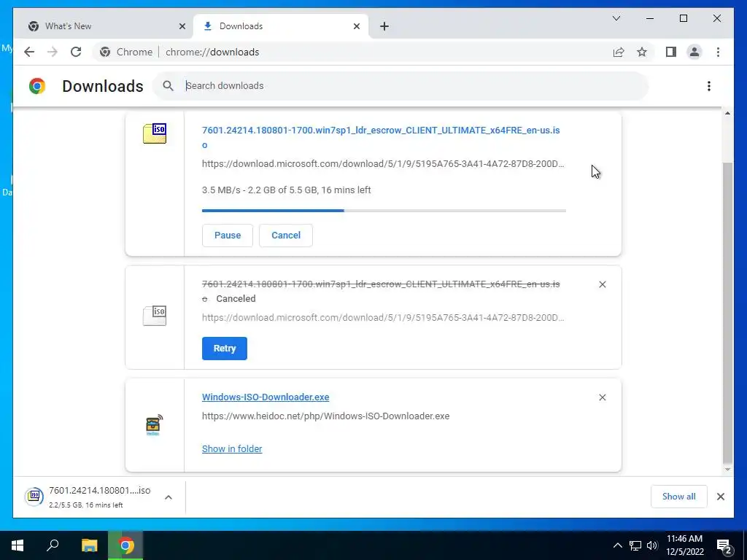Open the taskbar search icon
Viewport: 747px width, 560px height.
click(53, 545)
